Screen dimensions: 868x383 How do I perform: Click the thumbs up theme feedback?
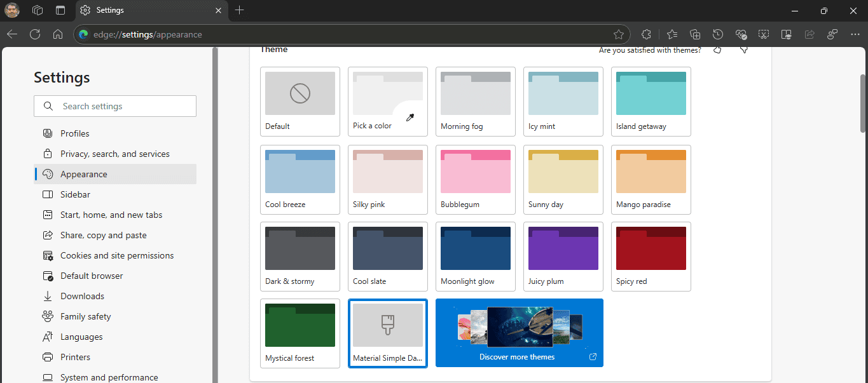(717, 50)
